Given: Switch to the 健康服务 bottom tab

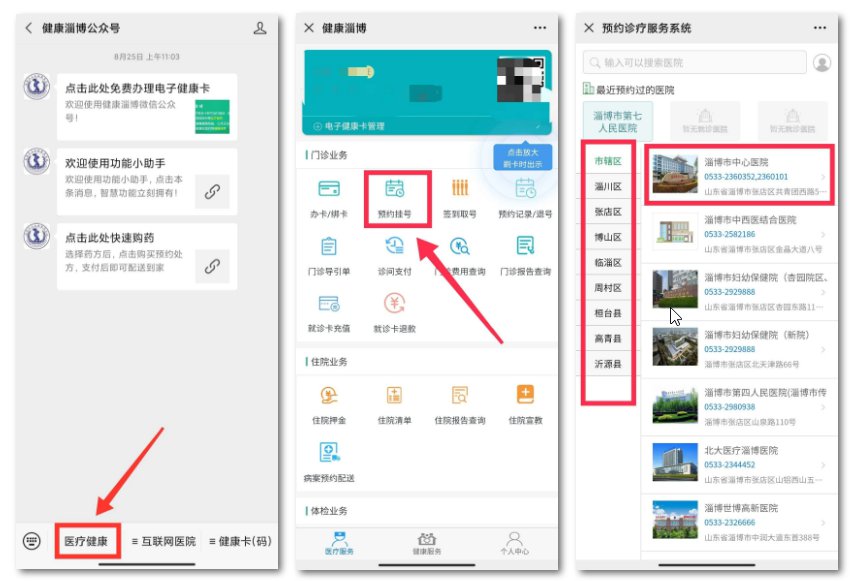Looking at the screenshot, I should coord(427,543).
